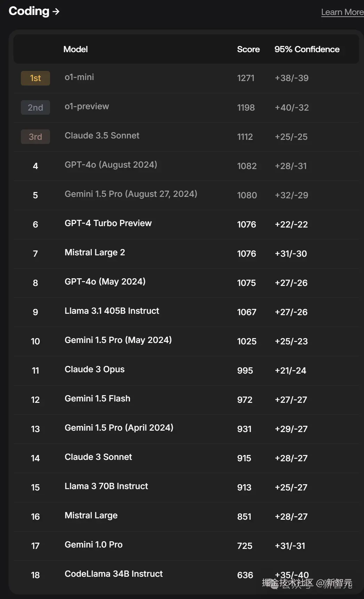
Task: Open the Learn More link
Action: pyautogui.click(x=342, y=12)
